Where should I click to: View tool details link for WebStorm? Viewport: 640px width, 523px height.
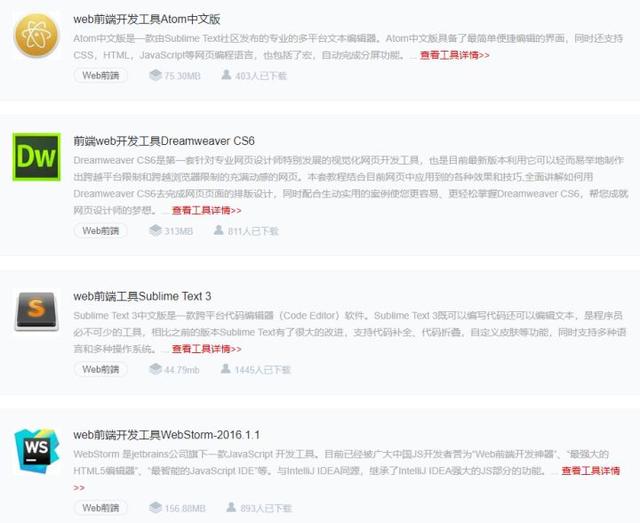coord(591,471)
